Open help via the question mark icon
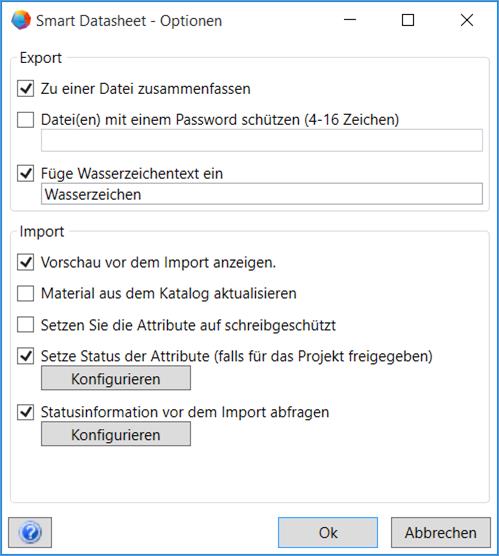The image size is (499, 556). (x=30, y=532)
